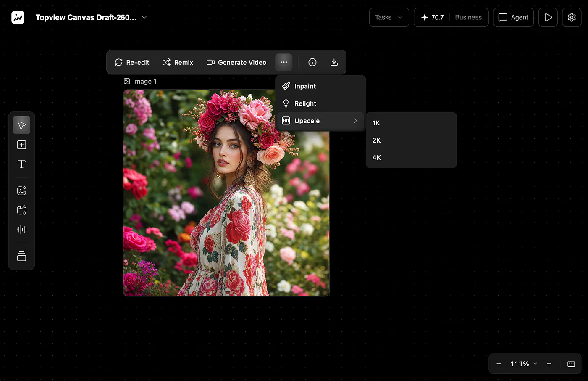
Task: Select 1K upscale resolution
Action: (x=411, y=123)
